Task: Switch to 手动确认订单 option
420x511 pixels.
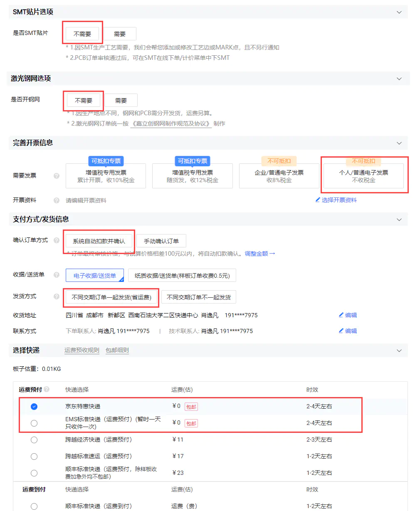Action: coord(161,240)
